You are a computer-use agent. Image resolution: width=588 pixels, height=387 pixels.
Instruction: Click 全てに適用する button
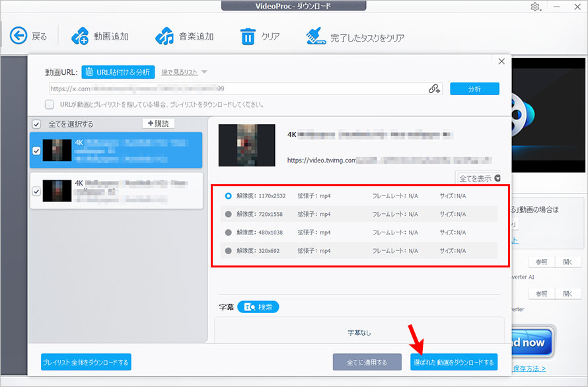367,363
